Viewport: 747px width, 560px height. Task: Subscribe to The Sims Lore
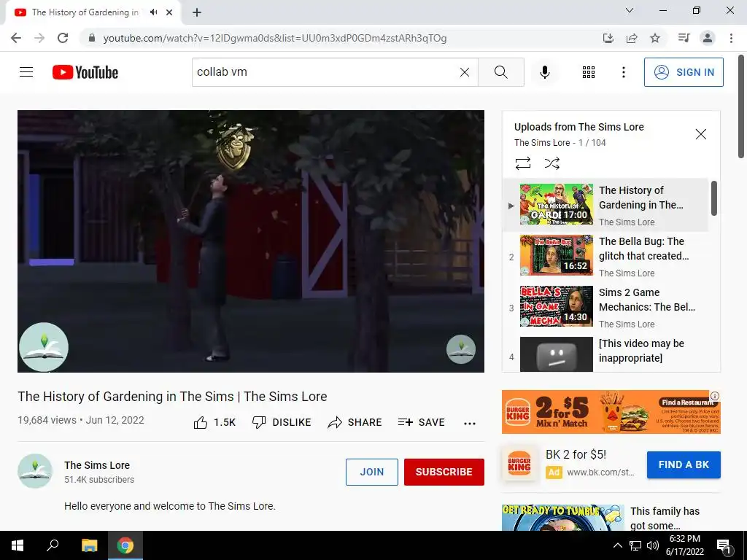tap(444, 472)
